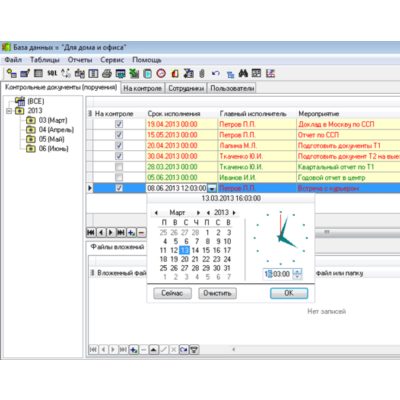Check control box for 28.03.2013 row
The height and width of the screenshot is (400, 400).
[119, 167]
